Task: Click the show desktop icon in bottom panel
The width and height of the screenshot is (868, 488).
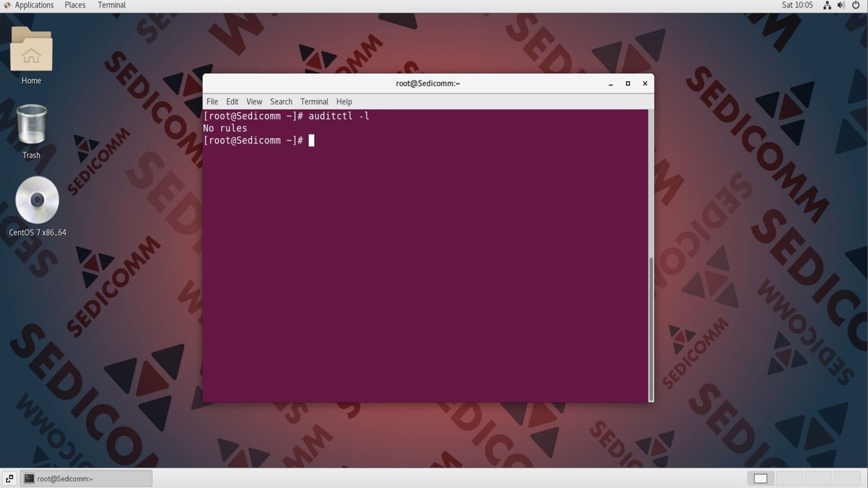Action: coord(9,479)
